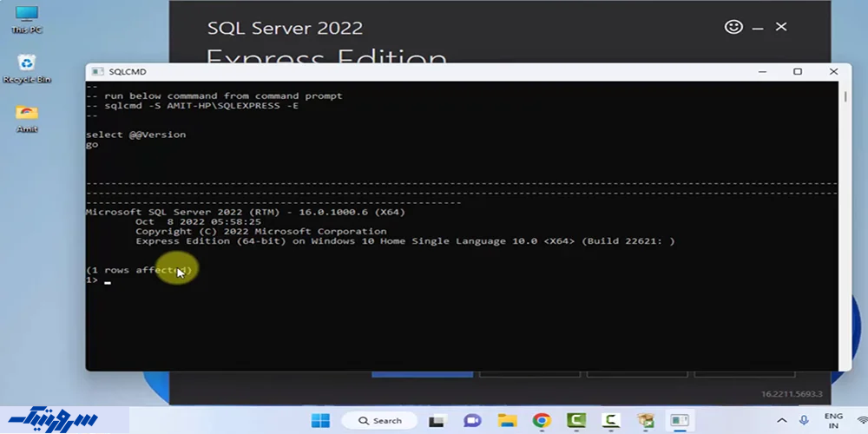Image resolution: width=868 pixels, height=434 pixels.
Task: Click the 'Oct 8 2022 05:58:25' date line
Action: coord(198,222)
